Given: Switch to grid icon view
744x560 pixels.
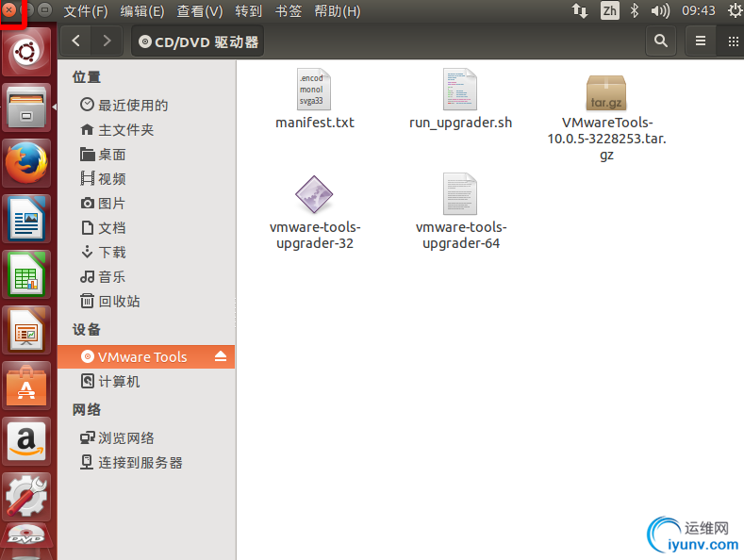Looking at the screenshot, I should pos(733,41).
